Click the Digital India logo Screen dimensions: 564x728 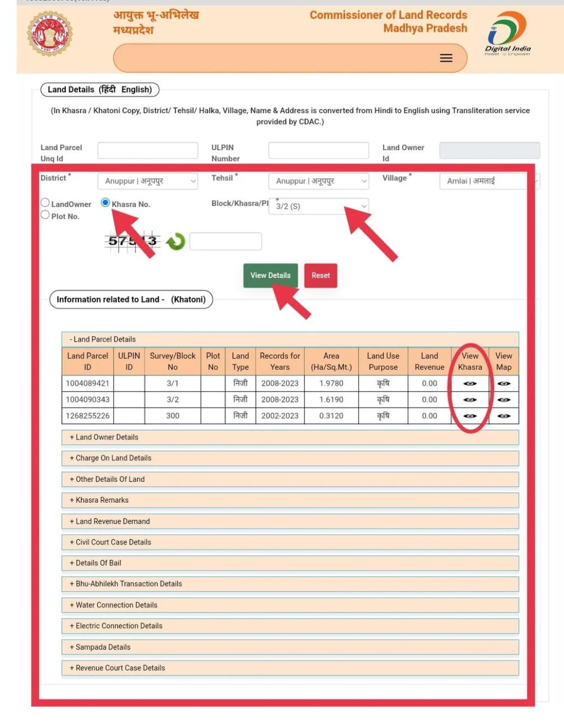[508, 34]
